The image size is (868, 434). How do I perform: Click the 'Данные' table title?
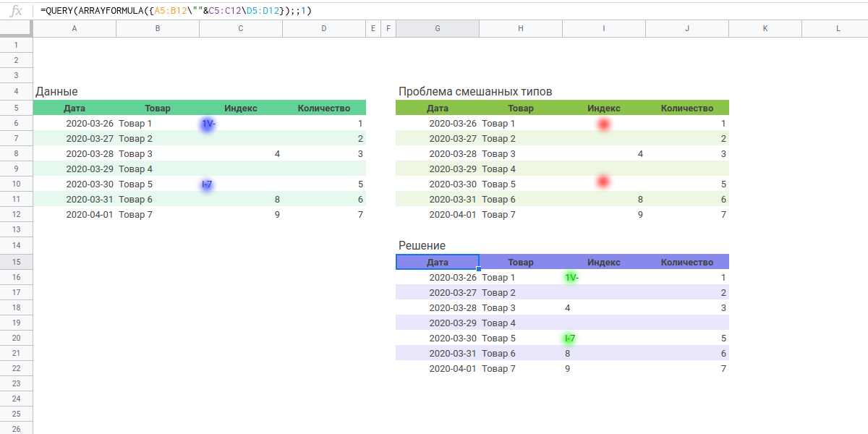click(56, 91)
